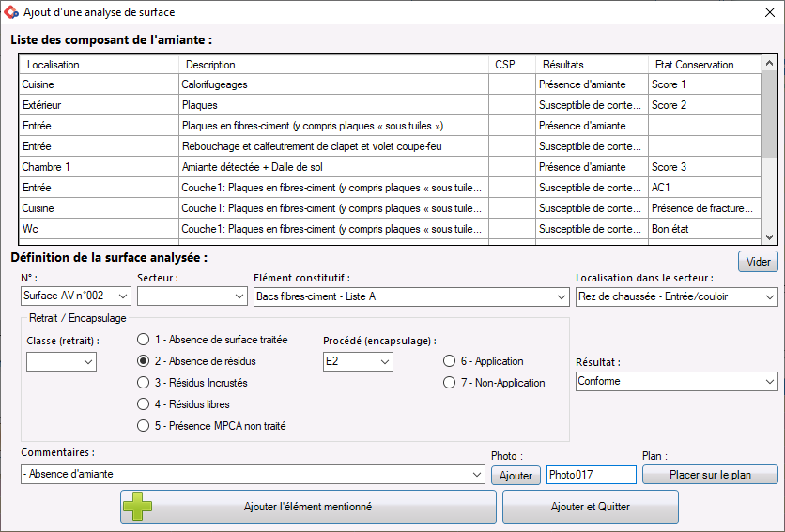Click 'Ajouter et Quitter' button
The image size is (785, 532).
coord(591,507)
